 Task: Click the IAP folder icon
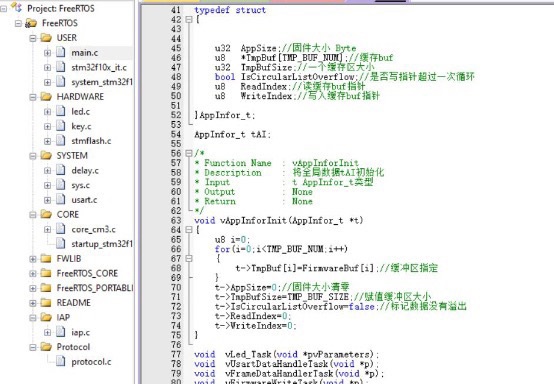tap(46, 317)
